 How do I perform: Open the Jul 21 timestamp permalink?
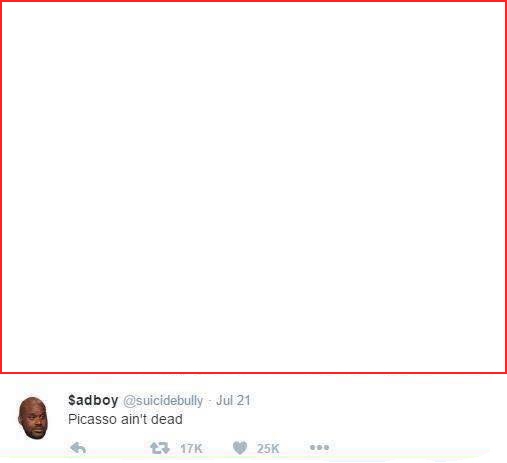point(233,400)
